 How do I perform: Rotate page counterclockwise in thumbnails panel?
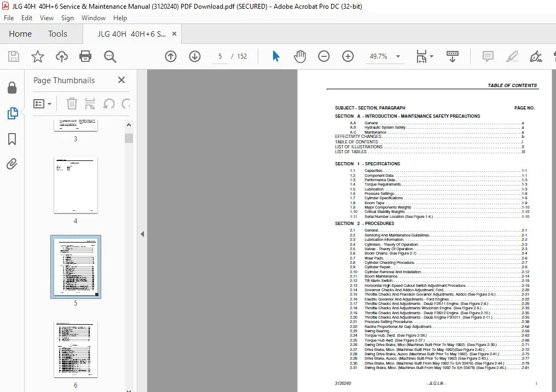109,103
